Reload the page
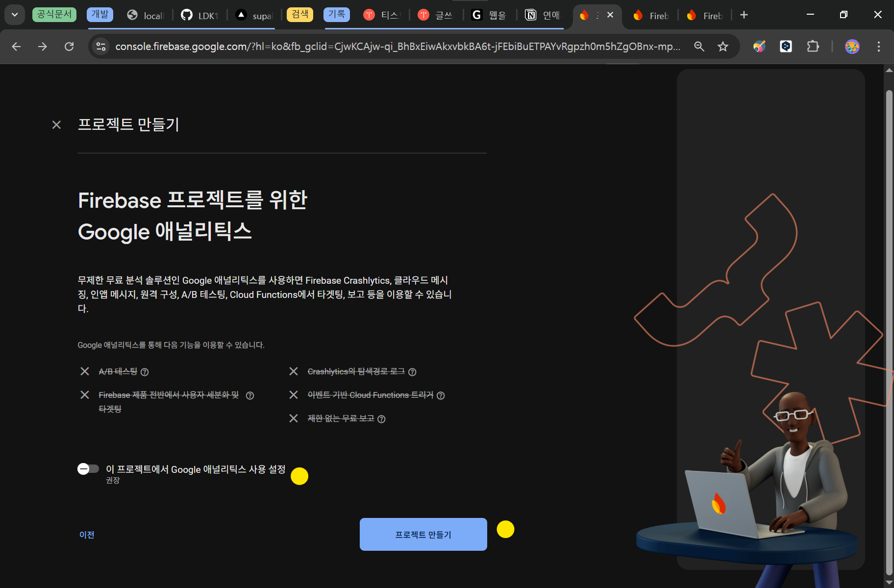The height and width of the screenshot is (588, 894). point(69,47)
